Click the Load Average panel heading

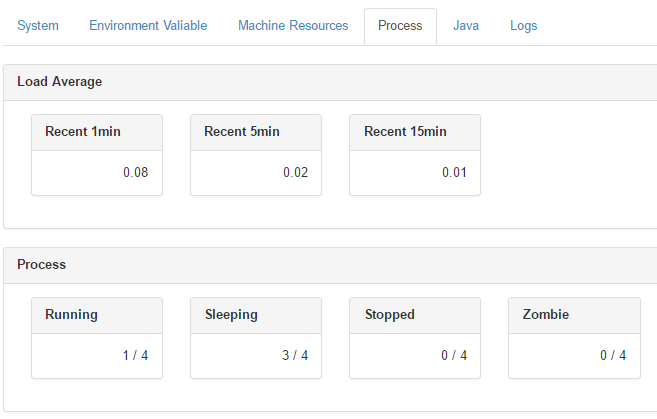tap(60, 82)
